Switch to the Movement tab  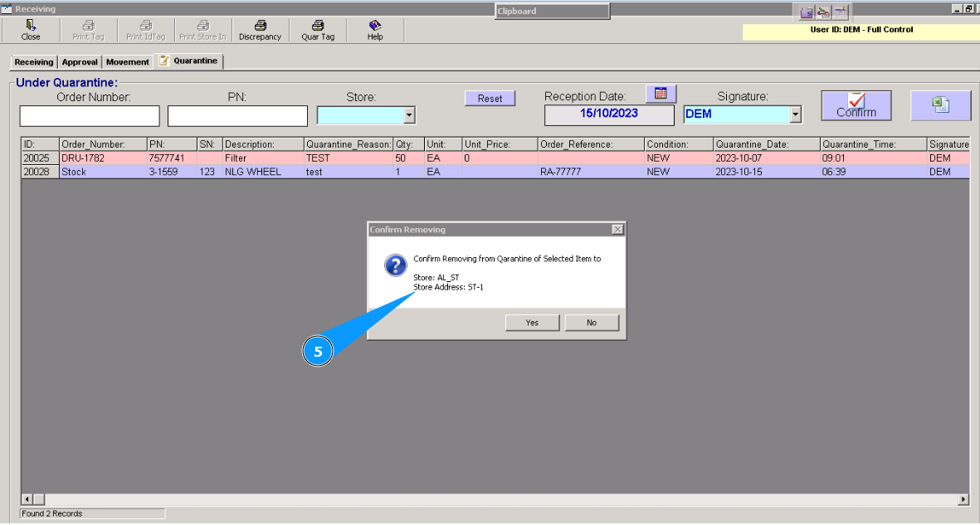(x=127, y=61)
